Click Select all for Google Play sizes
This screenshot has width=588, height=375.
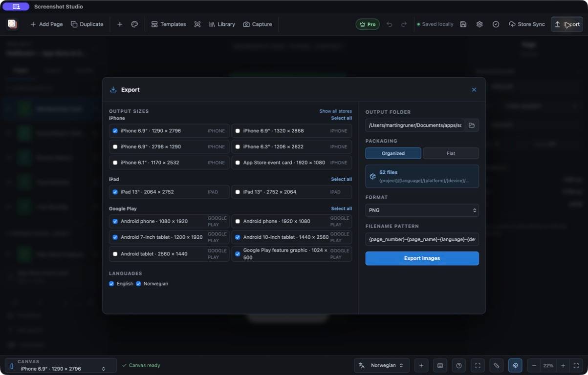tap(341, 208)
